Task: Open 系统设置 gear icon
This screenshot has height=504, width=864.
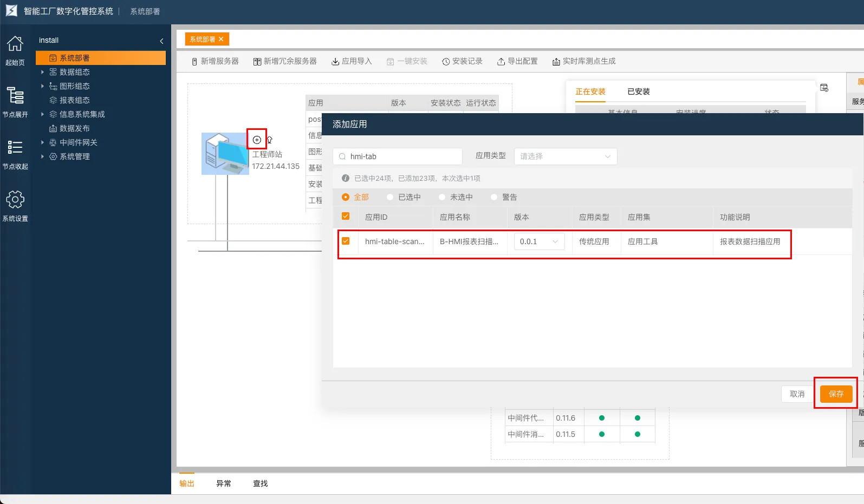Action: [x=15, y=200]
